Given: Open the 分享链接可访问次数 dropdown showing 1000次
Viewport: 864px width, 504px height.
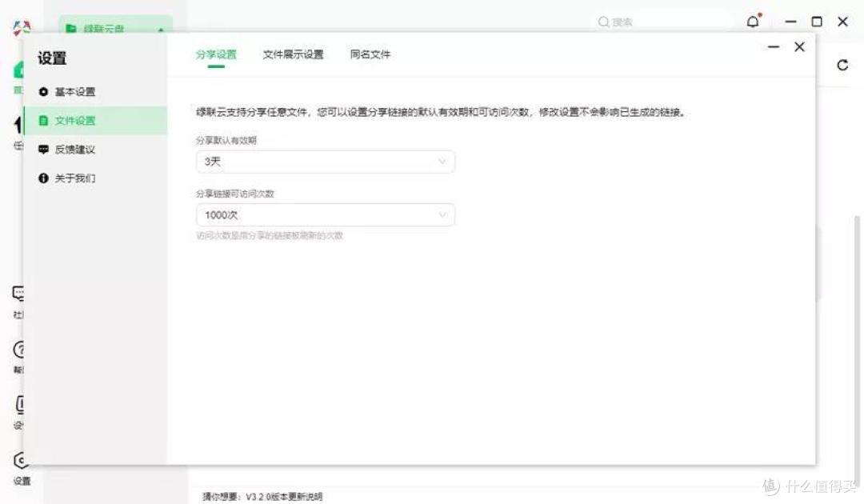Looking at the screenshot, I should (325, 215).
